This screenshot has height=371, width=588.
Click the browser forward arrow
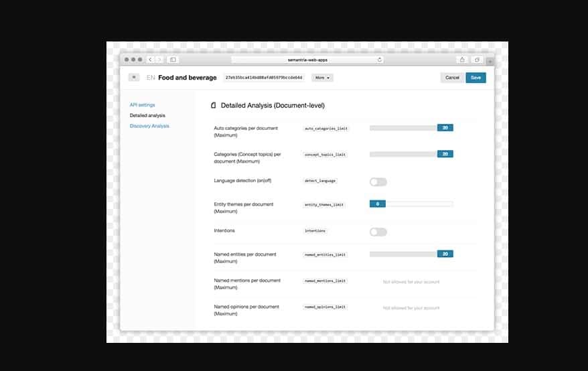159,60
